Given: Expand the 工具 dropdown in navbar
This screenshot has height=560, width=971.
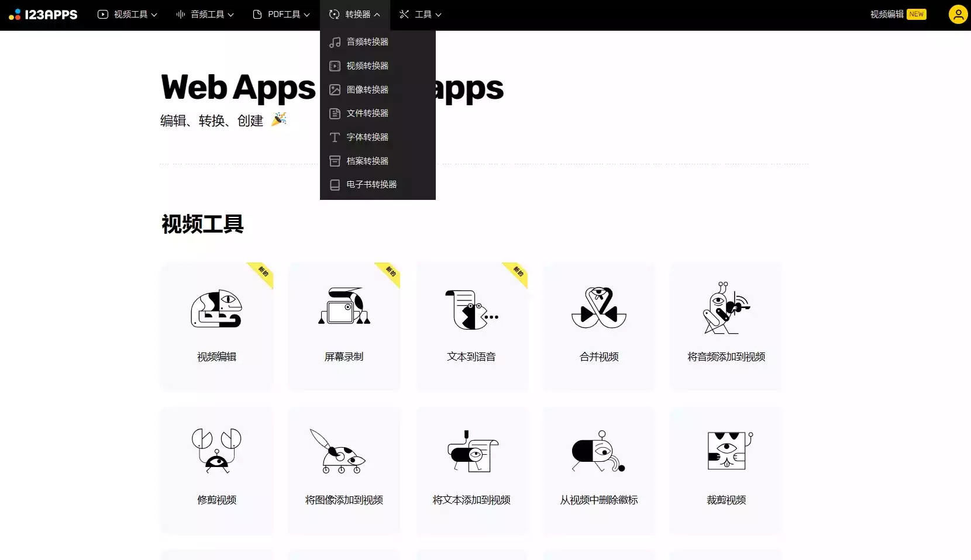Looking at the screenshot, I should tap(421, 15).
